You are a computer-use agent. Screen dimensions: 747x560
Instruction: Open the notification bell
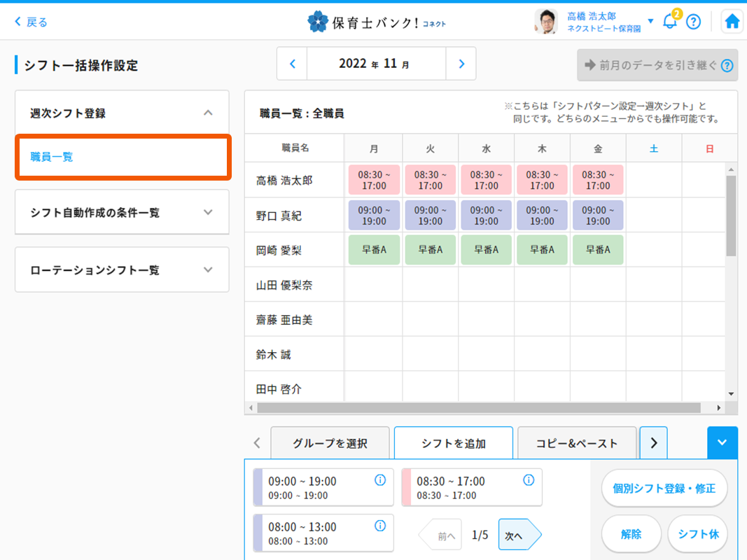coord(670,22)
